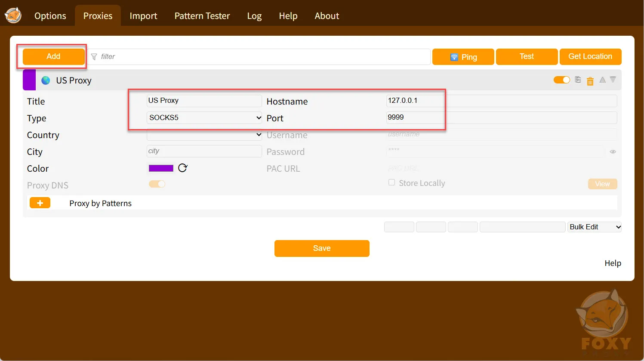
Task: Show password using the eye icon
Action: point(613,151)
